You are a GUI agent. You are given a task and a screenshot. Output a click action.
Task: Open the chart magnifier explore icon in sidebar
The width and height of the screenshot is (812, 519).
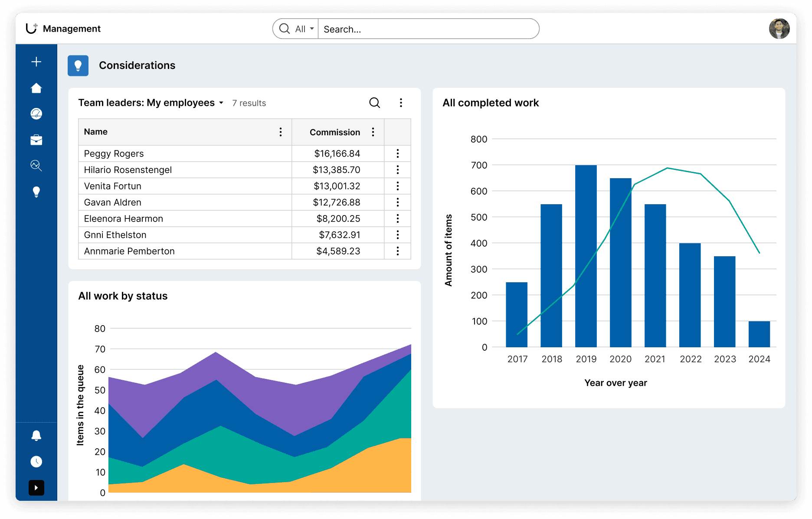point(36,166)
